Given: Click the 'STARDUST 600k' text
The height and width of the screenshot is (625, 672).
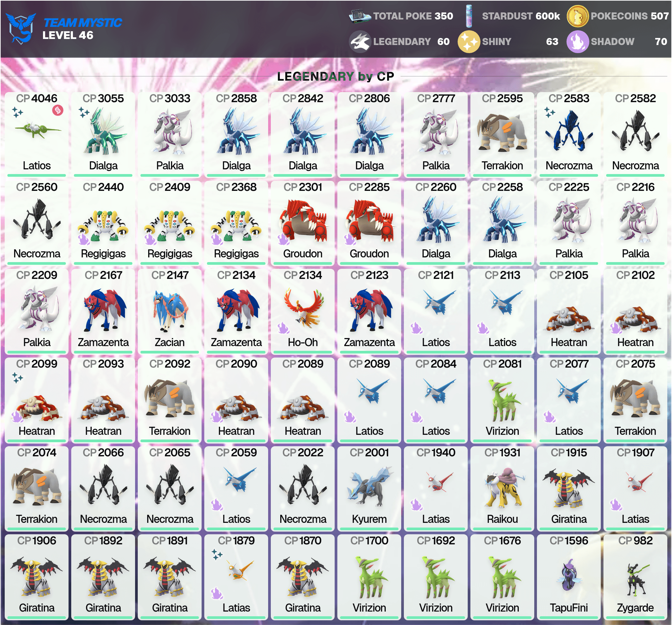Looking at the screenshot, I should pyautogui.click(x=521, y=16).
